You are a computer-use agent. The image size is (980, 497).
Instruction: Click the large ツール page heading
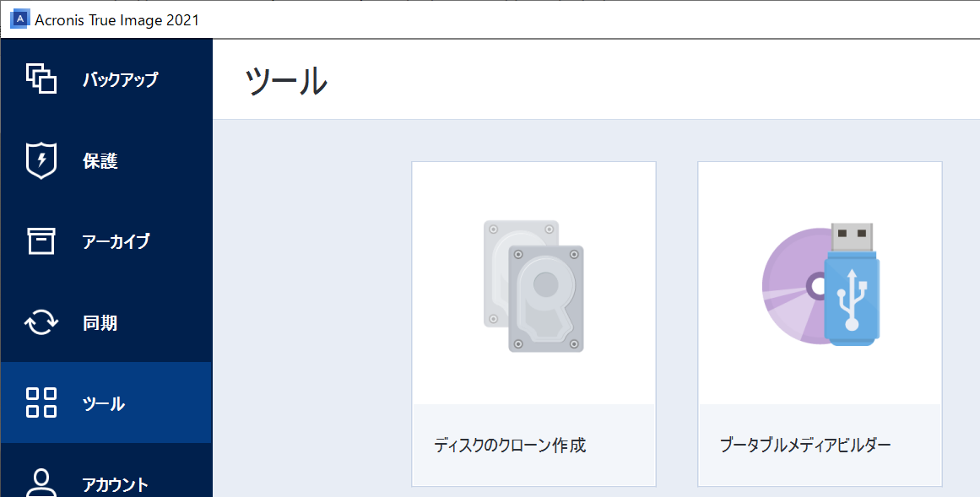[286, 81]
